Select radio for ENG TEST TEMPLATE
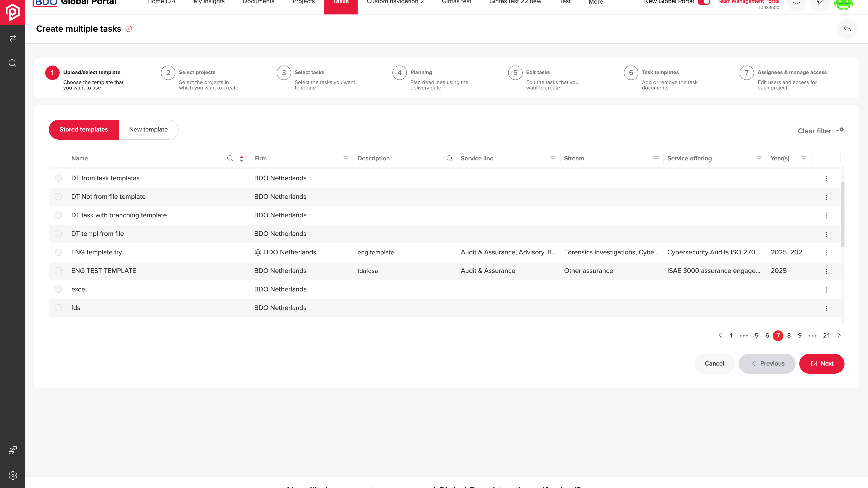Image resolution: width=868 pixels, height=488 pixels. coord(58,271)
